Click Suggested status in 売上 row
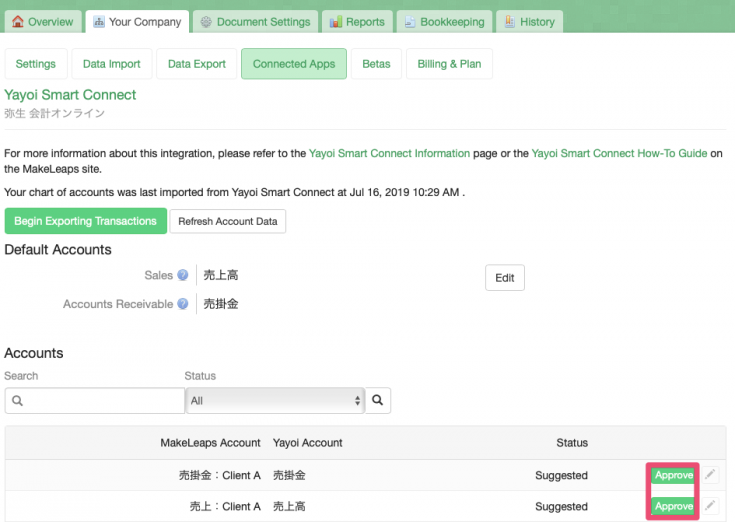735x522 pixels. (x=561, y=507)
